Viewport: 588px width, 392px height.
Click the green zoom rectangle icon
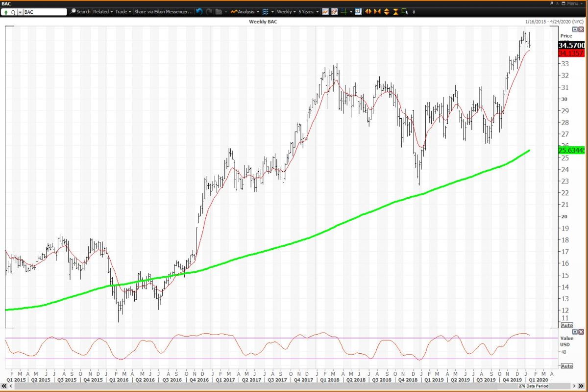(405, 11)
